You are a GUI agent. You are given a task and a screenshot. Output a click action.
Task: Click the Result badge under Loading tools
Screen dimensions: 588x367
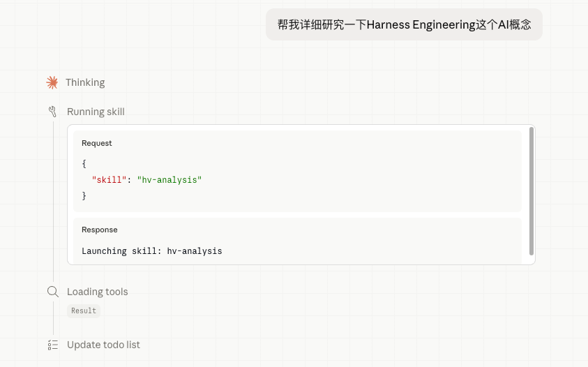point(84,310)
